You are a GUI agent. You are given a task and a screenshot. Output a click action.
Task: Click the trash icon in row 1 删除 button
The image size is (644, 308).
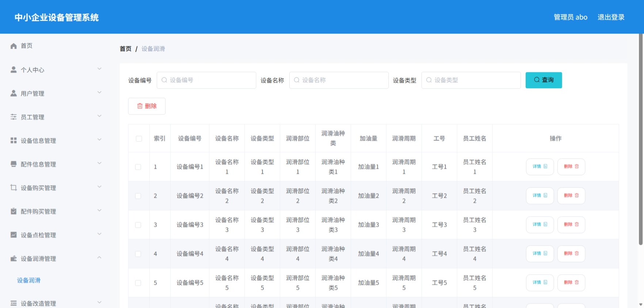[x=577, y=166]
